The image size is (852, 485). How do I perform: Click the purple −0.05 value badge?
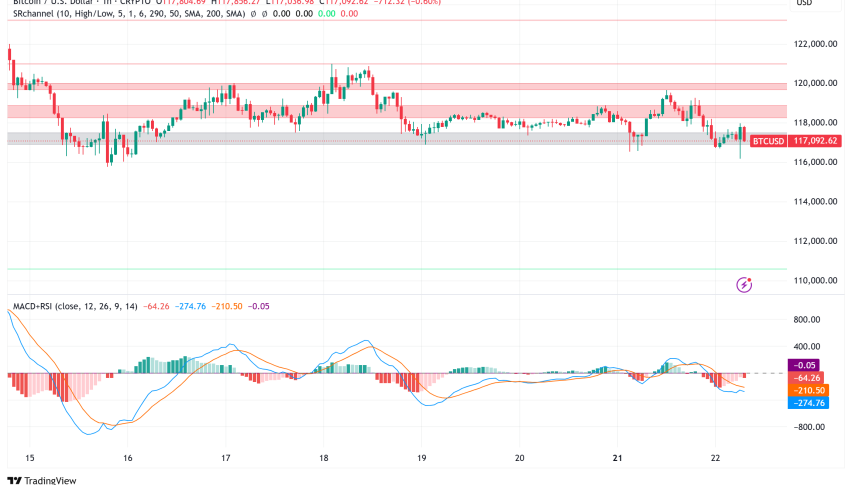tap(804, 365)
